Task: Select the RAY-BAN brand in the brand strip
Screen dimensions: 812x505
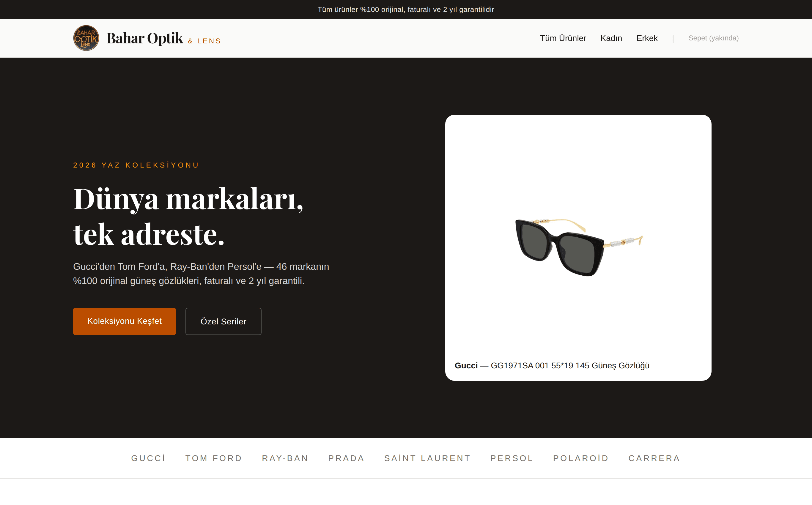Action: pos(285,458)
